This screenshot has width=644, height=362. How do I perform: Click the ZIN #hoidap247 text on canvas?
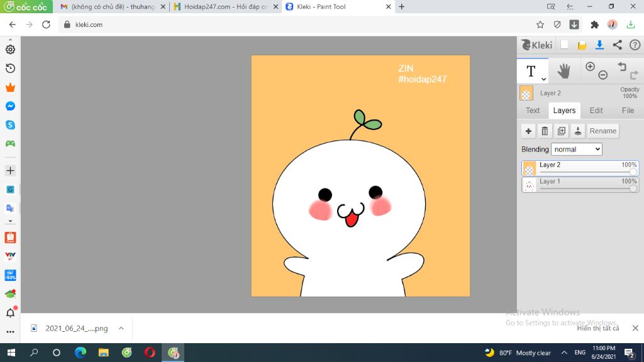[x=422, y=74]
